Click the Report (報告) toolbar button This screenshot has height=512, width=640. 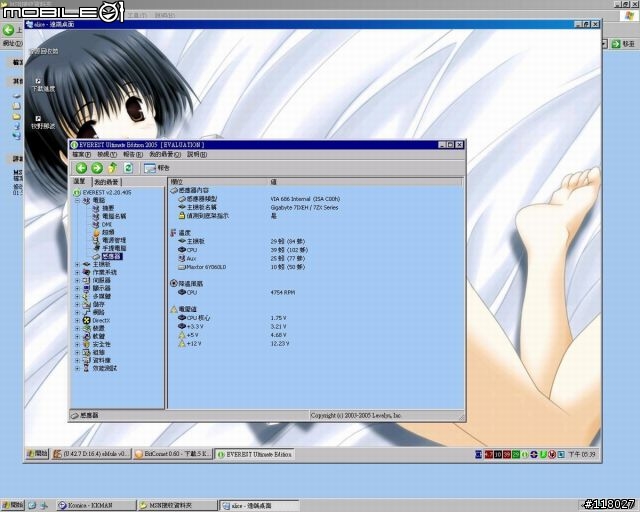coord(157,168)
